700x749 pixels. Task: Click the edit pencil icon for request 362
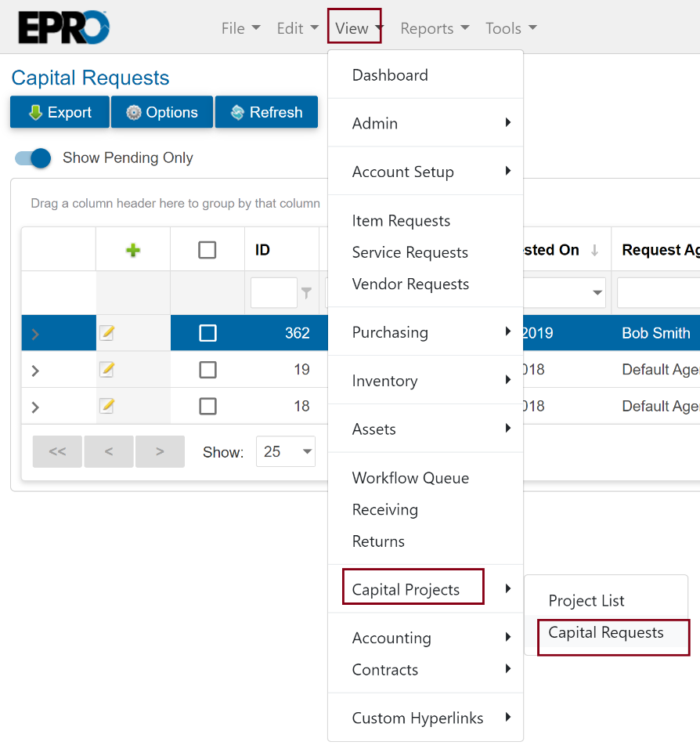tap(107, 333)
